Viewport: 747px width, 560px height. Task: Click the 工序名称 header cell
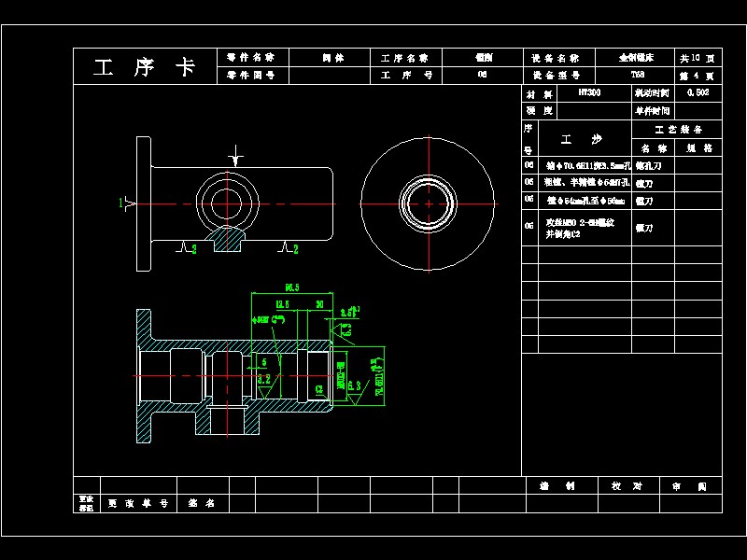point(406,58)
